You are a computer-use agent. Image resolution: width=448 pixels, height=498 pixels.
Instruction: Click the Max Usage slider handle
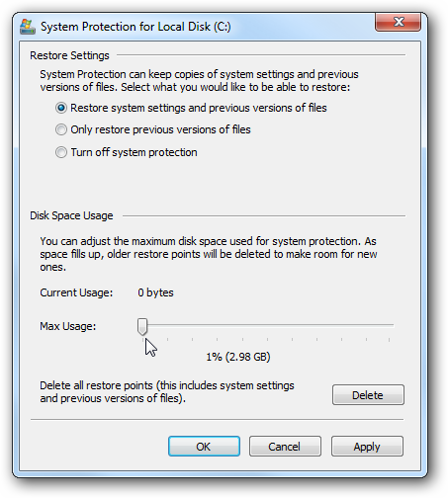pos(142,327)
